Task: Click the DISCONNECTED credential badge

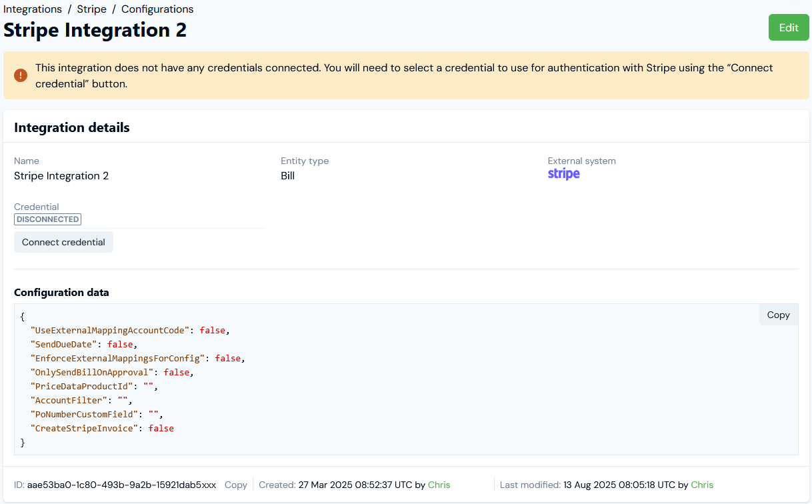Action: coord(47,219)
